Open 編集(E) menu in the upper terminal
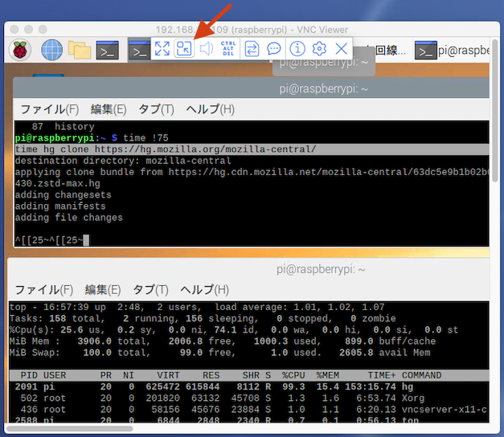This screenshot has width=504, height=437. (x=109, y=109)
